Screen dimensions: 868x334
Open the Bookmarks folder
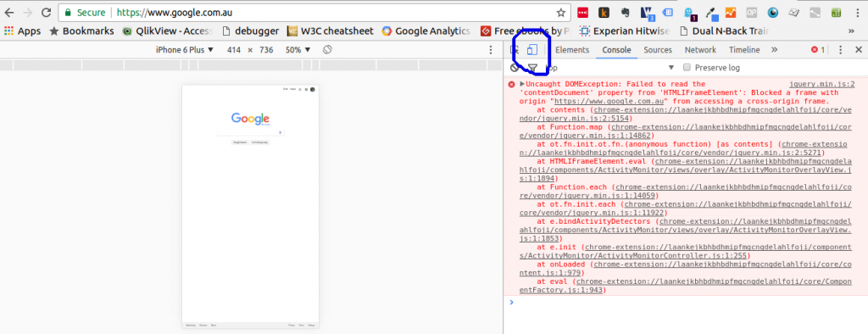point(81,31)
